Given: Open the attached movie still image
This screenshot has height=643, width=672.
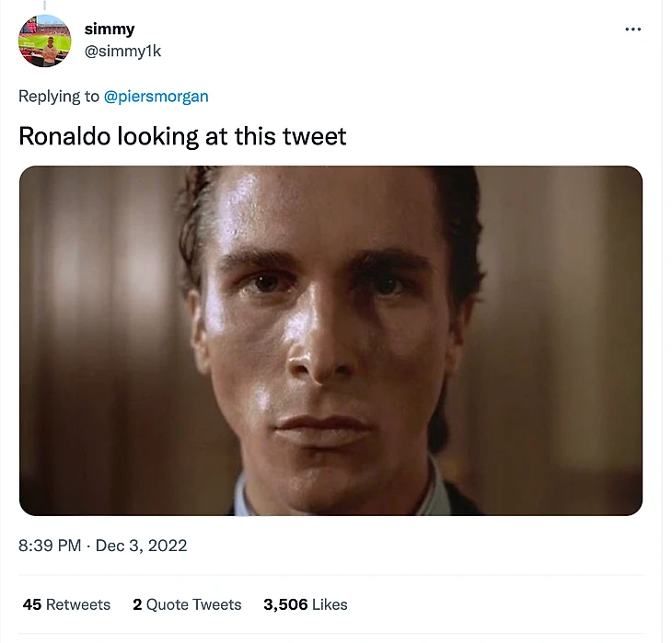Looking at the screenshot, I should tap(330, 340).
